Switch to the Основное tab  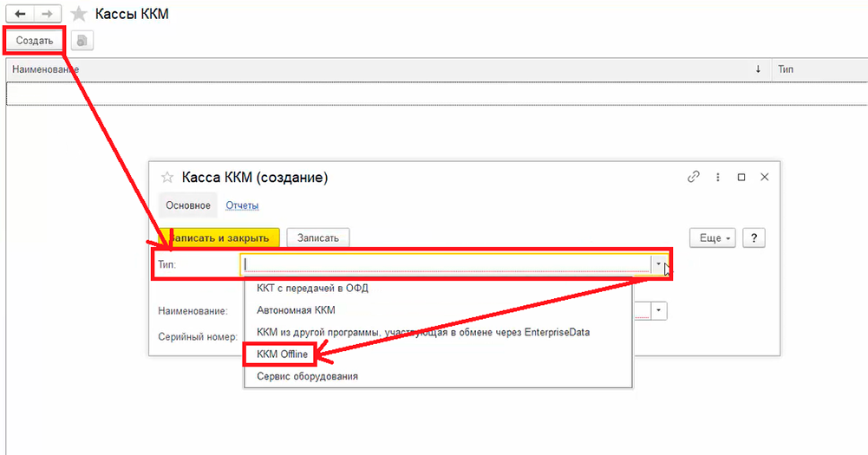(188, 205)
